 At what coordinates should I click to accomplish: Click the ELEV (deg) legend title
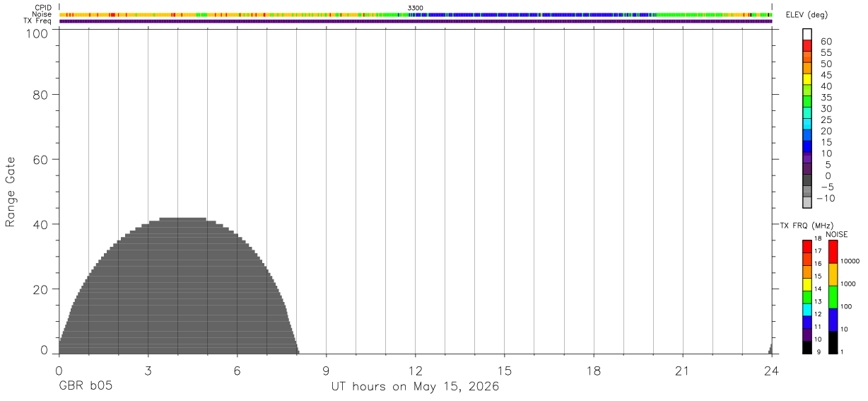(x=806, y=16)
